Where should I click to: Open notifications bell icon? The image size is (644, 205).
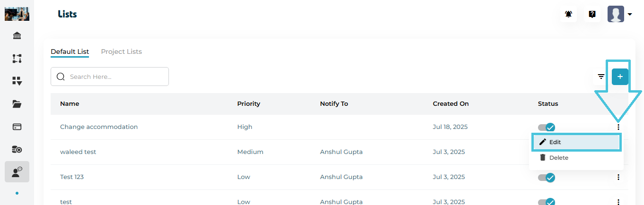pyautogui.click(x=569, y=14)
